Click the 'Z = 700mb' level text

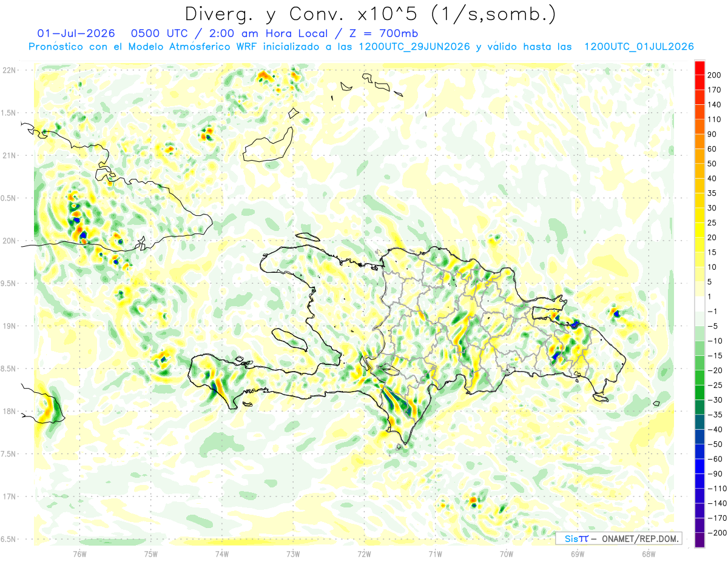tap(382, 33)
